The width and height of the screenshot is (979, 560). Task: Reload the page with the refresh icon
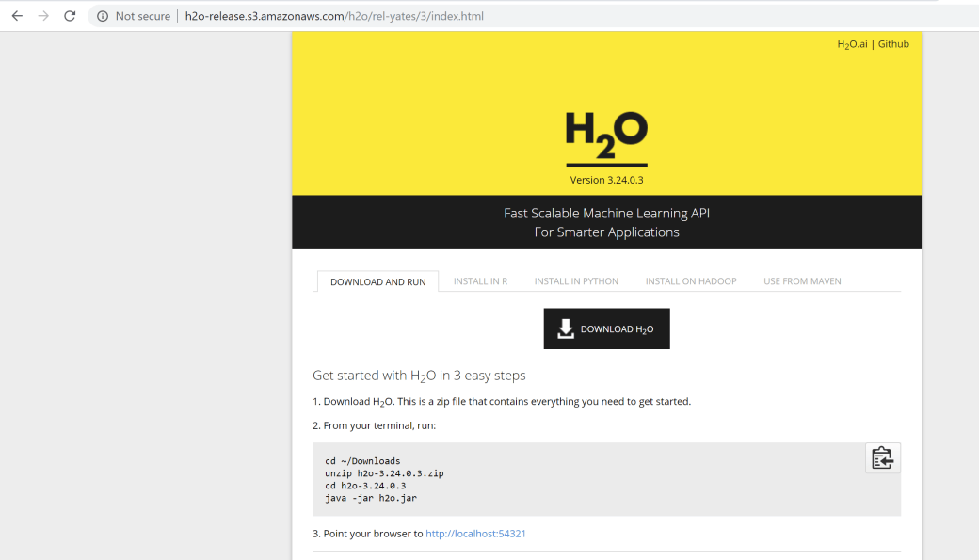point(70,16)
